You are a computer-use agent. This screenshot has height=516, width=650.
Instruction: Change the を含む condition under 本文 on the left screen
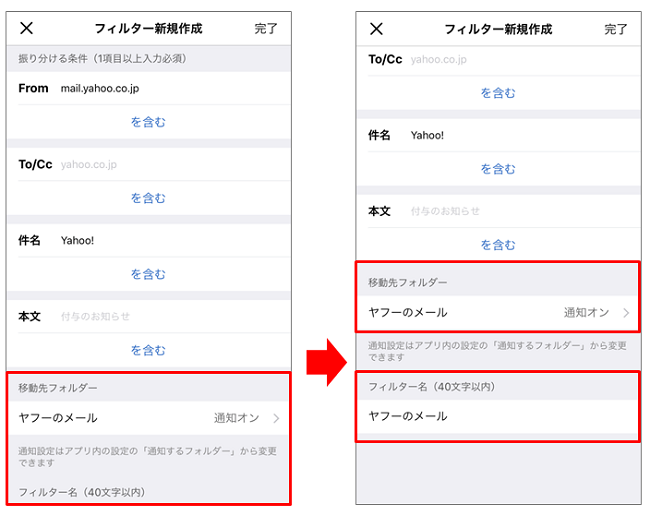pyautogui.click(x=148, y=350)
